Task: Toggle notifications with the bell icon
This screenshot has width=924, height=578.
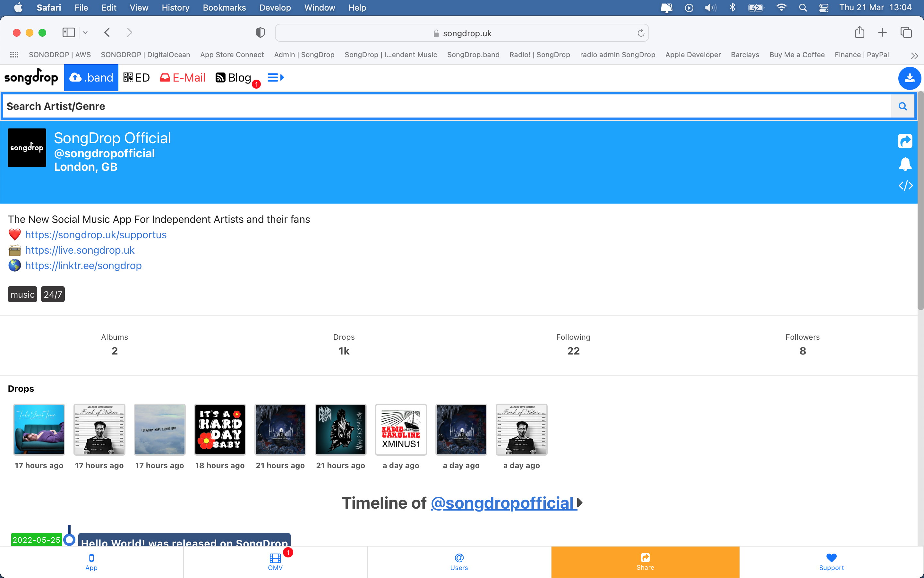Action: (x=905, y=164)
